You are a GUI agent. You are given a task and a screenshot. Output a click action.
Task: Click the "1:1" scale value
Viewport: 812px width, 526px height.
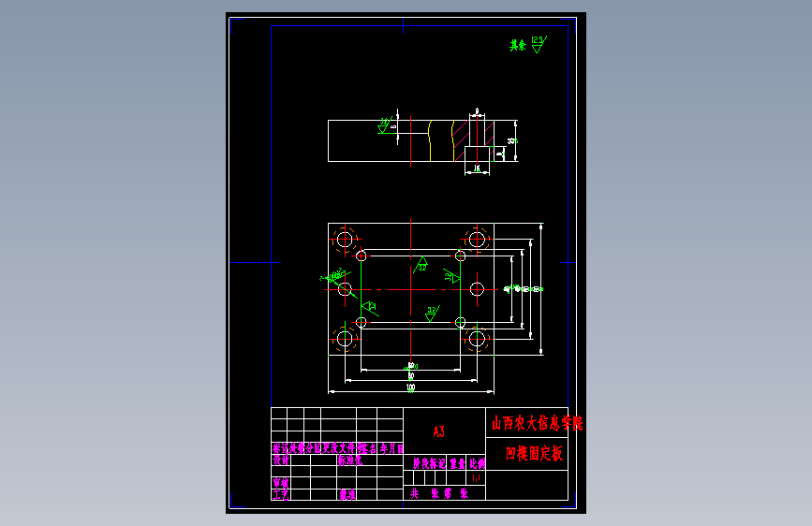(x=477, y=478)
